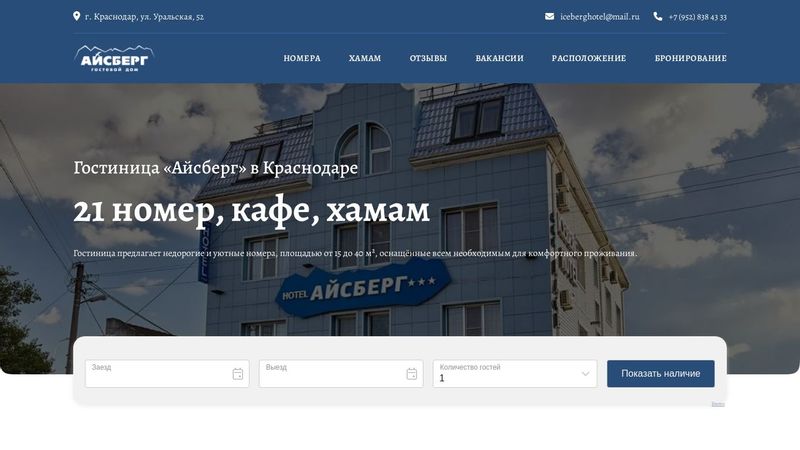Open the Отзывы menu item

[428, 58]
